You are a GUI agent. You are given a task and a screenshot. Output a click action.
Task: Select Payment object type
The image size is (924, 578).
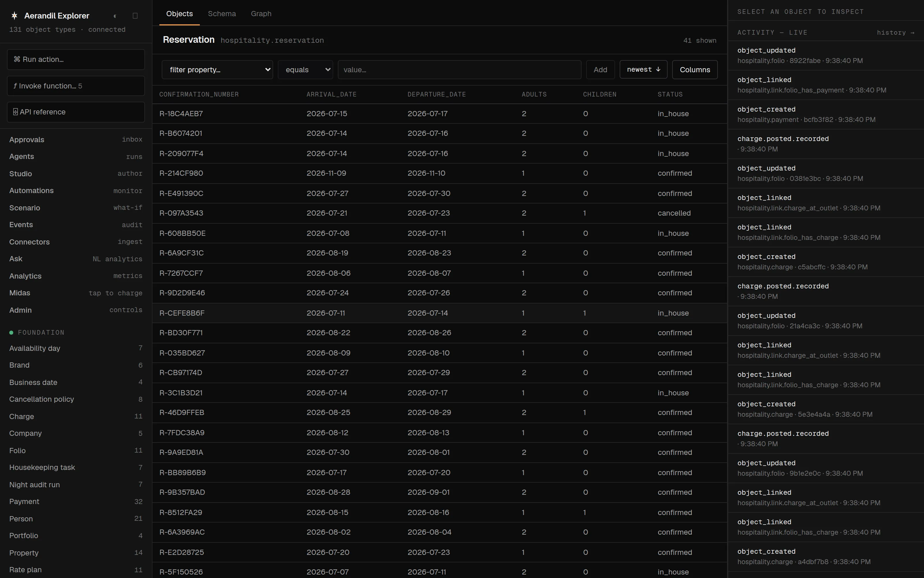[x=76, y=501]
